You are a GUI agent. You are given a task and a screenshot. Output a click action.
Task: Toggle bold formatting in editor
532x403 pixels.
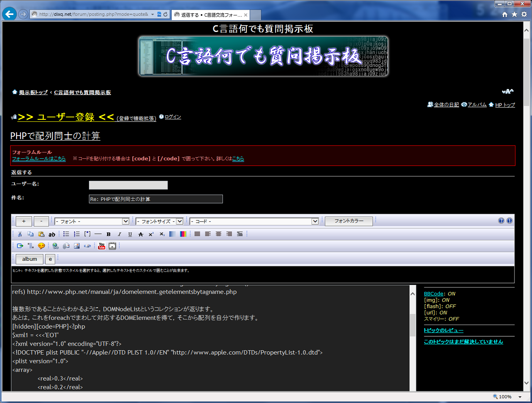108,234
